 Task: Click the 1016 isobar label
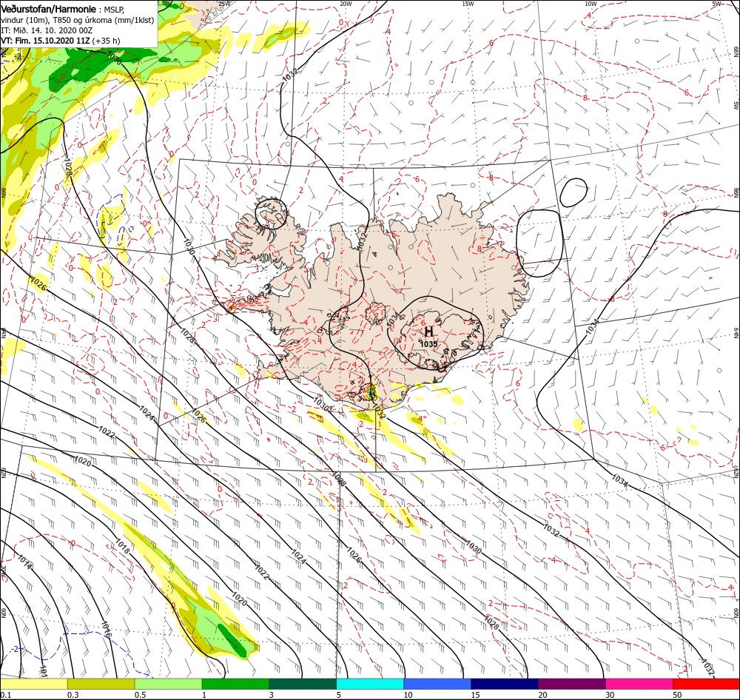106,630
